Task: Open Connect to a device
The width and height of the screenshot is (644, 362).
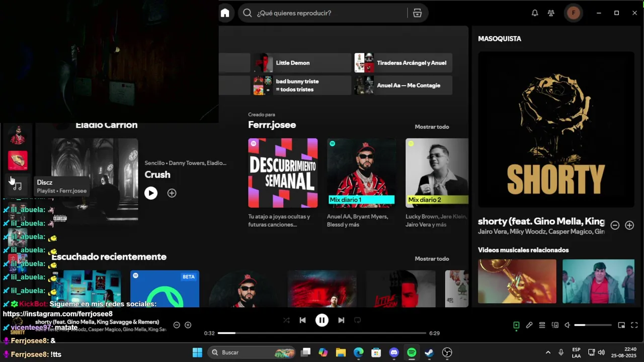Action: point(555,325)
